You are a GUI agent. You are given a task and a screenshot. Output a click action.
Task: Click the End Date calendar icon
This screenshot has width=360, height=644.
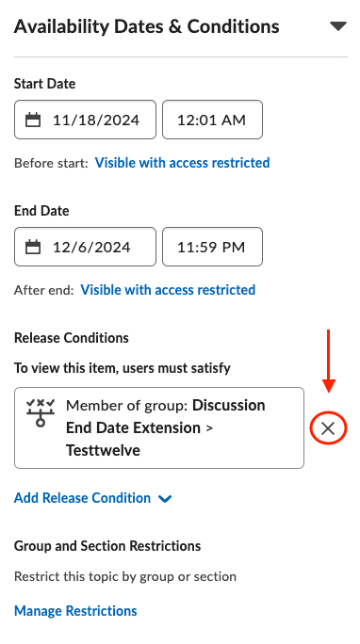(x=33, y=247)
